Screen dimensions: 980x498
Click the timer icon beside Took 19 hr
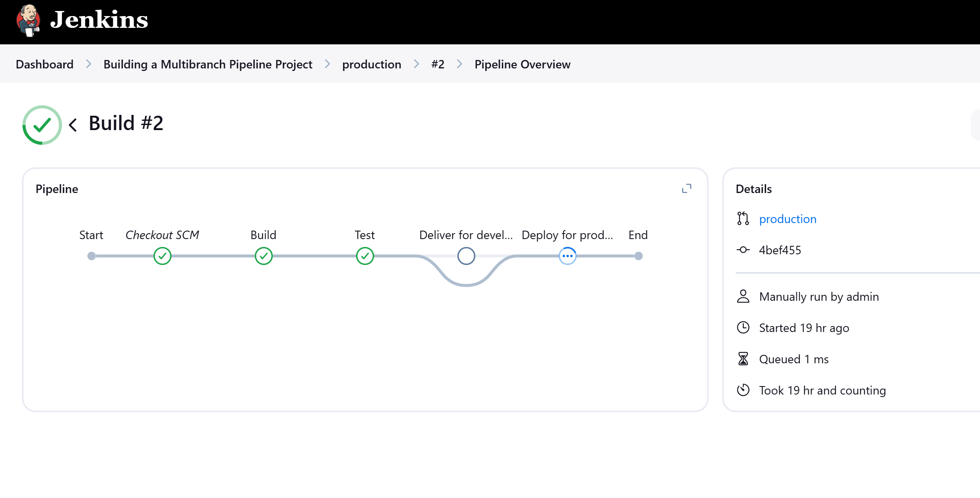(x=743, y=390)
